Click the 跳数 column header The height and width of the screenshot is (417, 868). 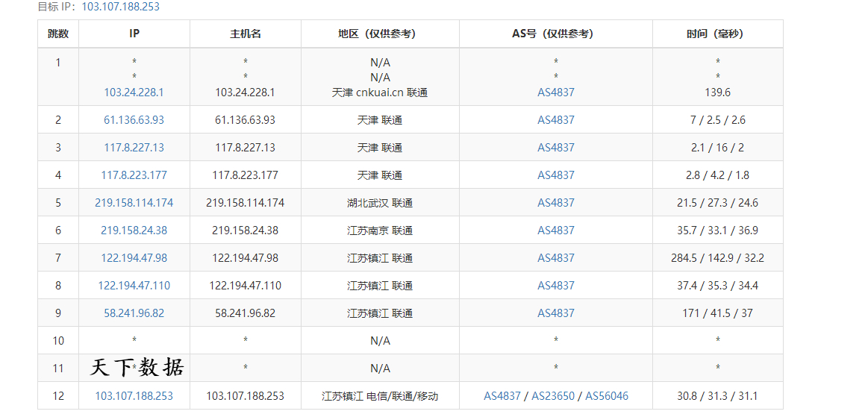(x=58, y=34)
